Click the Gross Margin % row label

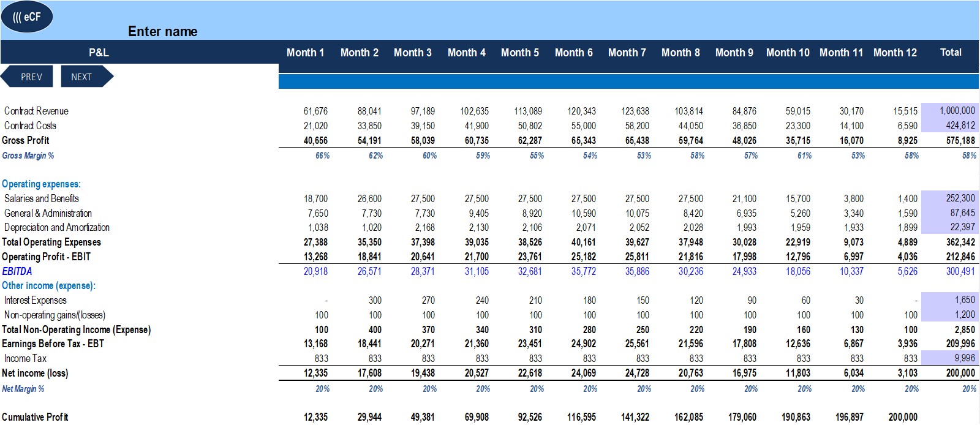[x=28, y=156]
